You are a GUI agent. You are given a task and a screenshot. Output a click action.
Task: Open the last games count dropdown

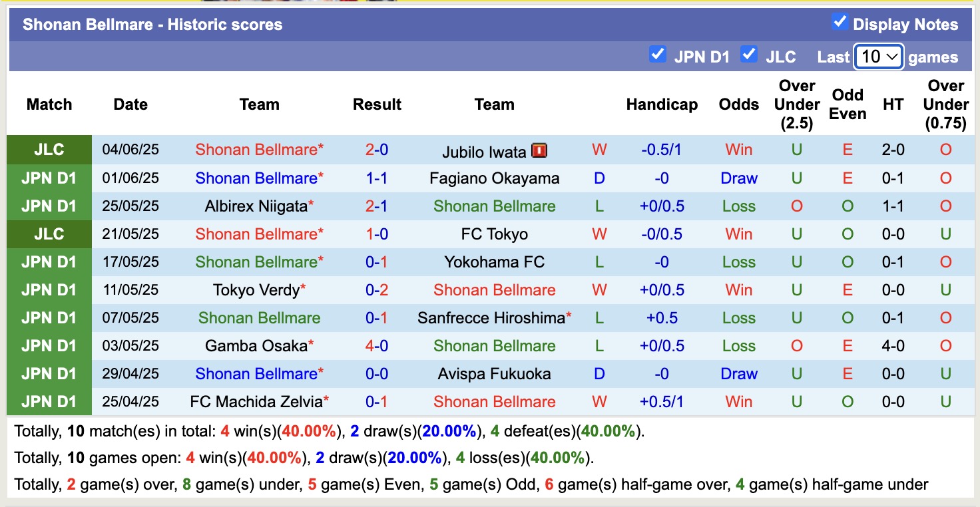[x=878, y=57]
